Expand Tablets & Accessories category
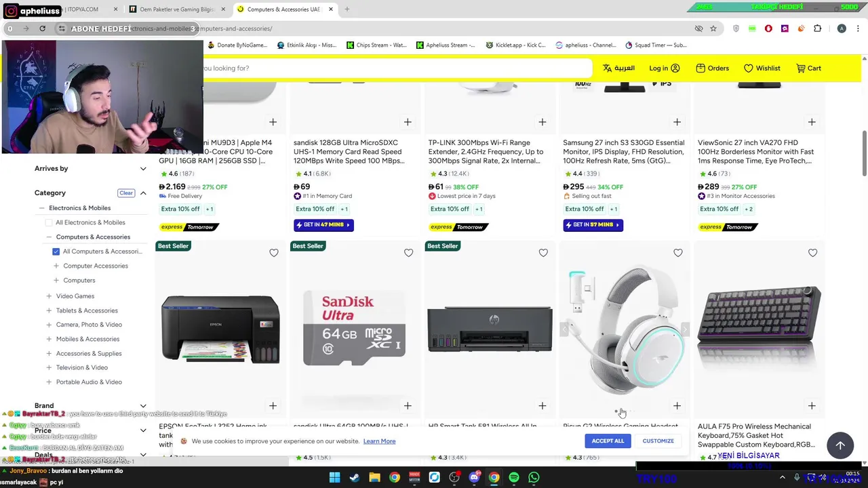The width and height of the screenshot is (868, 488). pos(49,310)
